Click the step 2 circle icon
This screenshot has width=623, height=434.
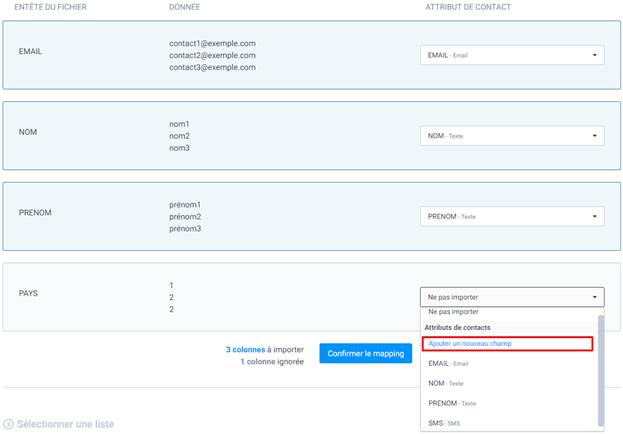point(8,424)
